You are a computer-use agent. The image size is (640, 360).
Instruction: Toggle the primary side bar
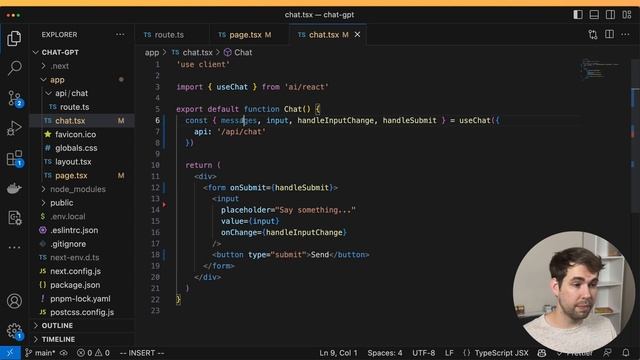click(578, 15)
